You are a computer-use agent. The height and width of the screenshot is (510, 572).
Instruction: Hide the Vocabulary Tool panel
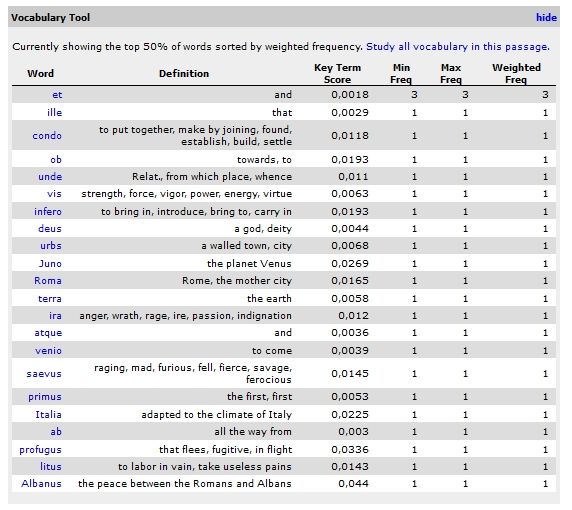point(546,18)
